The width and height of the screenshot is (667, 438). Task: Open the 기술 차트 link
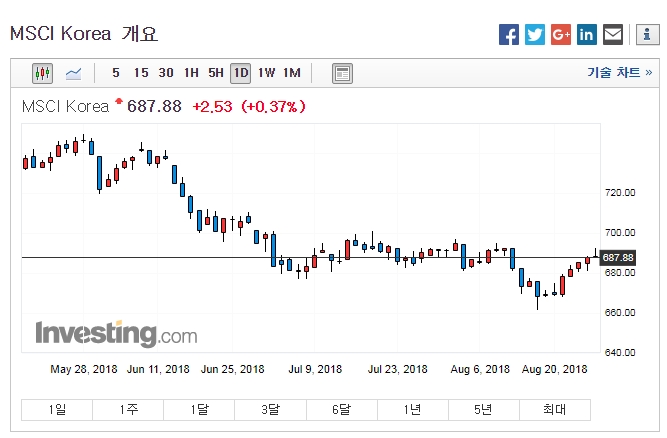(x=620, y=73)
